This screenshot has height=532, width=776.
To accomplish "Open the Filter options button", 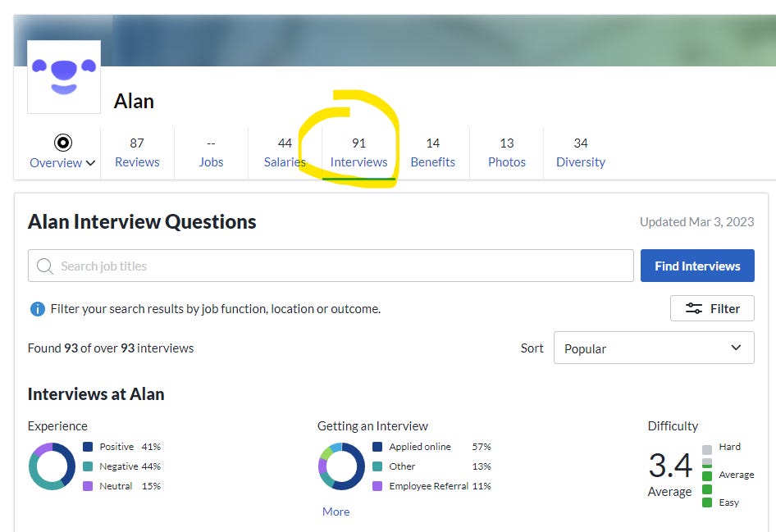I will (712, 308).
